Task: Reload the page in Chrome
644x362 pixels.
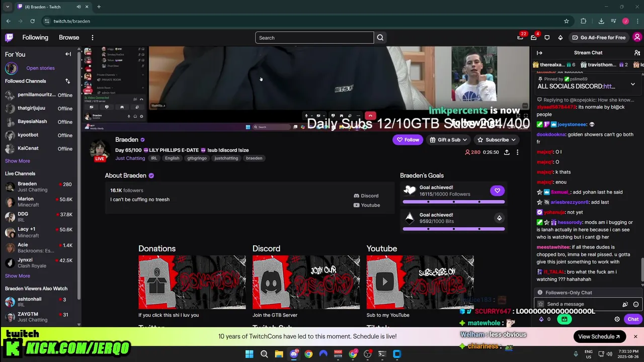Action: click(x=32, y=21)
